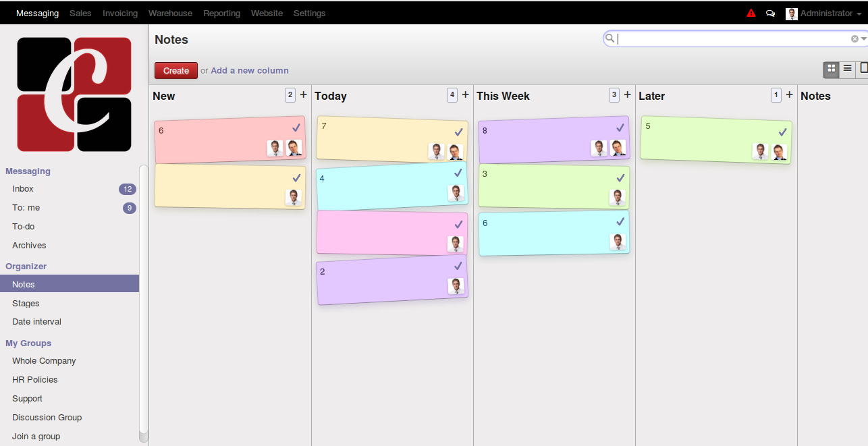Screen dimensions: 868x446
Task: Clear the search box with X icon
Action: [855, 39]
